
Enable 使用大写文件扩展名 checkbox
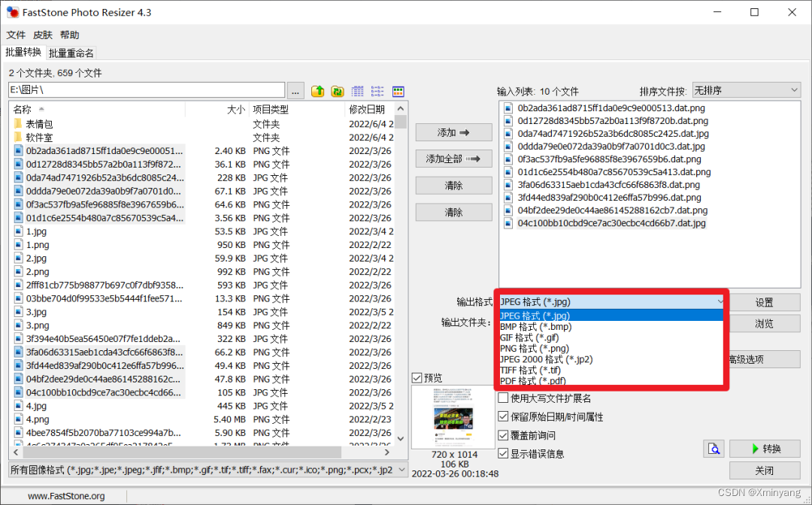click(503, 398)
